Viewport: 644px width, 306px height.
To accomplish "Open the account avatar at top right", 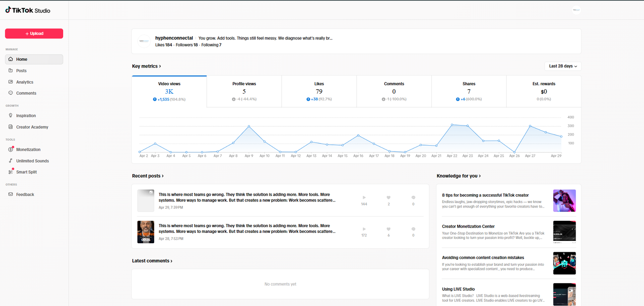I will click(576, 10).
